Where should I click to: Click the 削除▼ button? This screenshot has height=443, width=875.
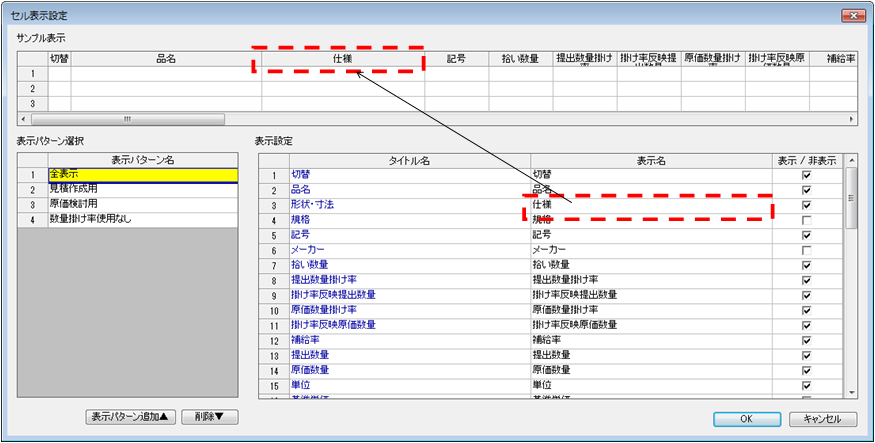pos(209,416)
